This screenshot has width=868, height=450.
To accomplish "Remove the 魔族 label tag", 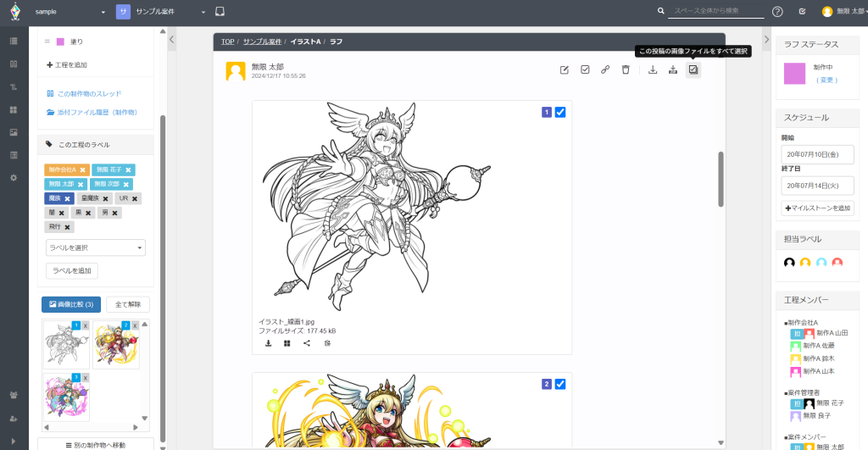I will (x=67, y=198).
